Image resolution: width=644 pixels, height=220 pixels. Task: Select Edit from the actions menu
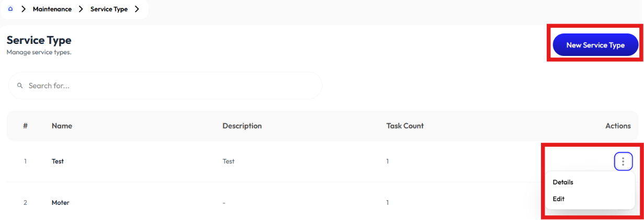pos(558,199)
